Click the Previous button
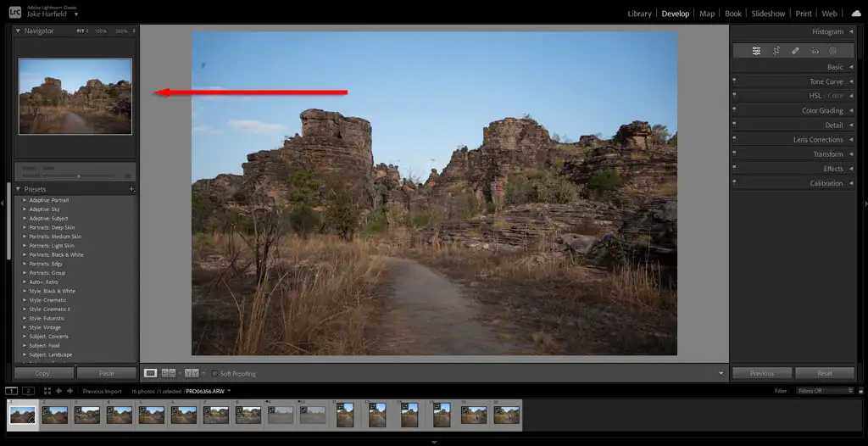Screen dimensions: 868x446 [762, 373]
